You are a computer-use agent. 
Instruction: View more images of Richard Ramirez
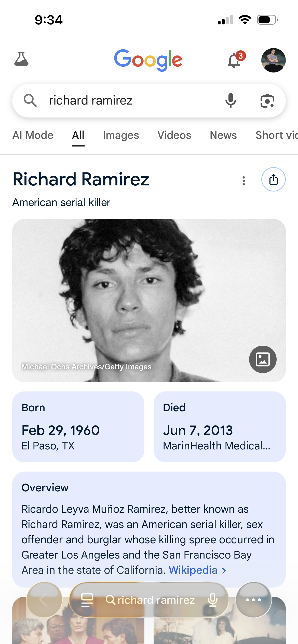[263, 359]
